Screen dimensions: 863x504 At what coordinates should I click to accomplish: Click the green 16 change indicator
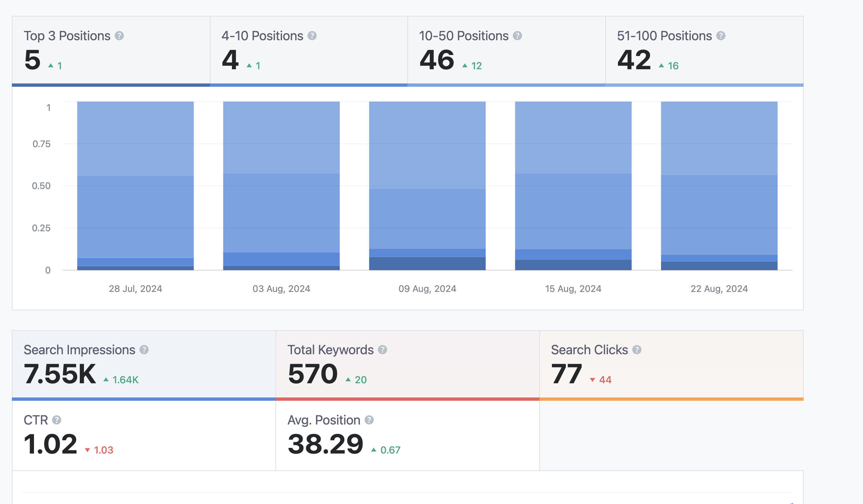point(669,66)
